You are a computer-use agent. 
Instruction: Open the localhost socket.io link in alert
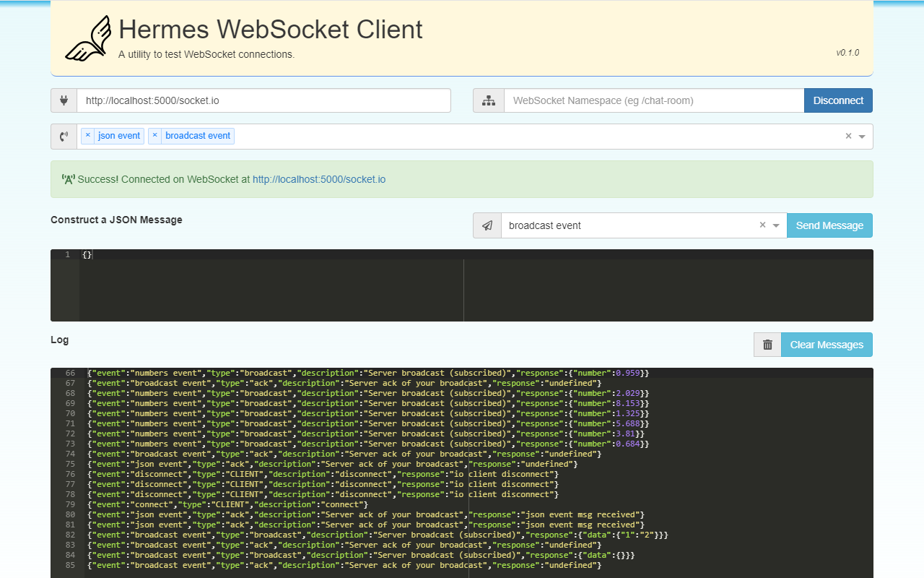[319, 179]
